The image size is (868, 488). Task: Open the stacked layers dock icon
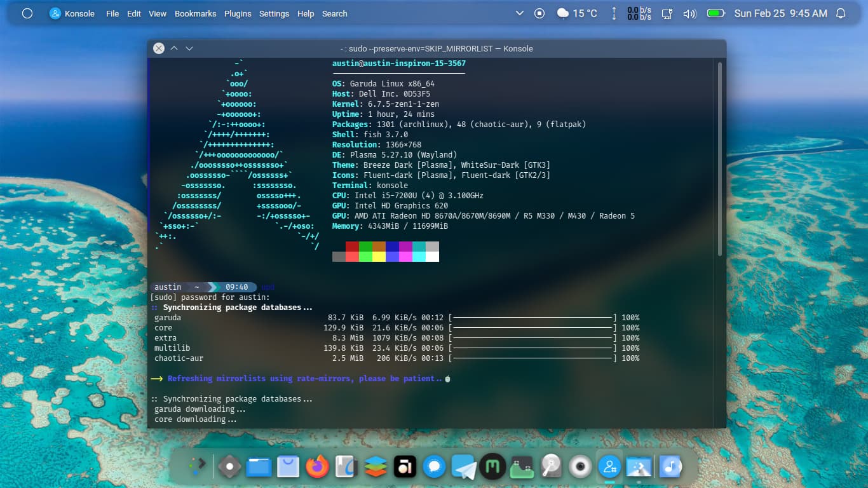tap(376, 467)
